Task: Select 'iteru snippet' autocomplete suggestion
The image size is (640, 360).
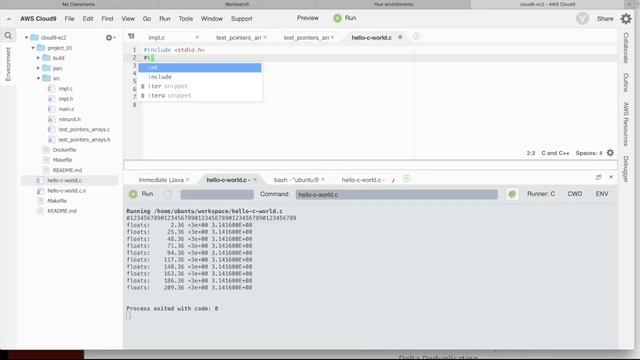Action: click(x=200, y=96)
